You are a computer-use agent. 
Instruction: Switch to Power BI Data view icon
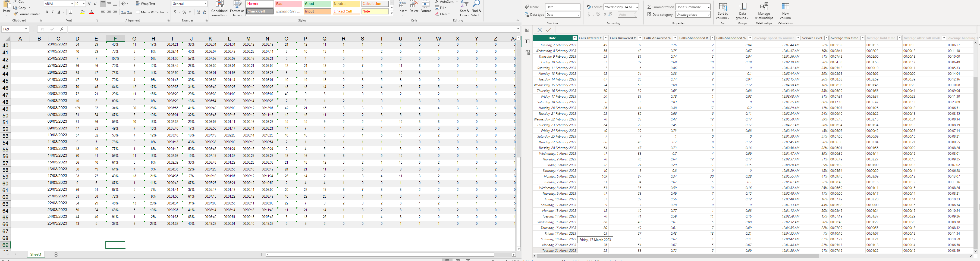coord(527,41)
